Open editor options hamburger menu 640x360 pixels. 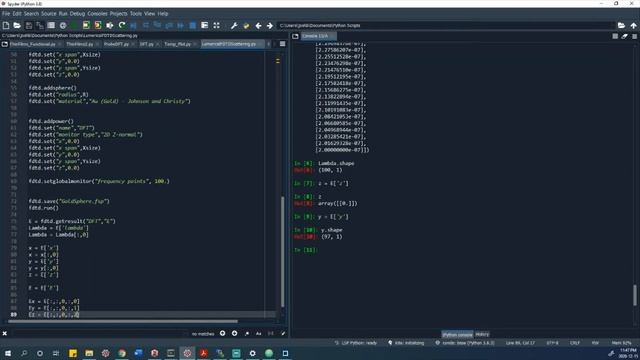[282, 44]
